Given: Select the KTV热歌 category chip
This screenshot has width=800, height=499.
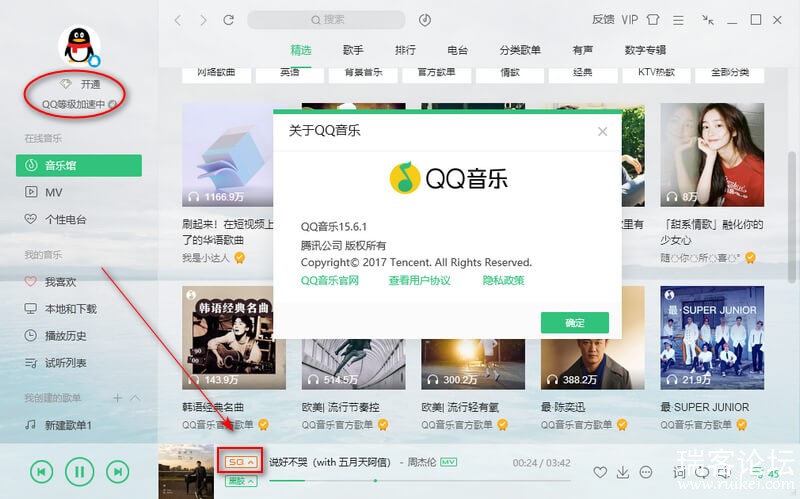Looking at the screenshot, I should [657, 73].
